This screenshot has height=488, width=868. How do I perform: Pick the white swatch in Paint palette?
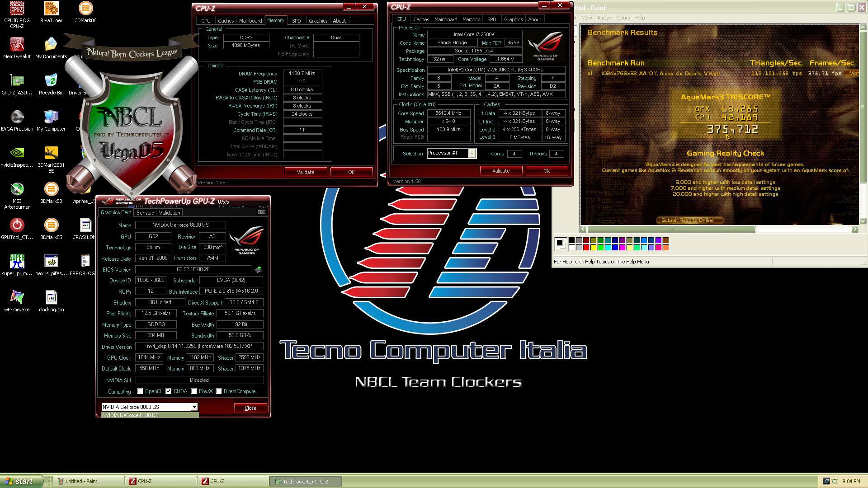click(572, 247)
